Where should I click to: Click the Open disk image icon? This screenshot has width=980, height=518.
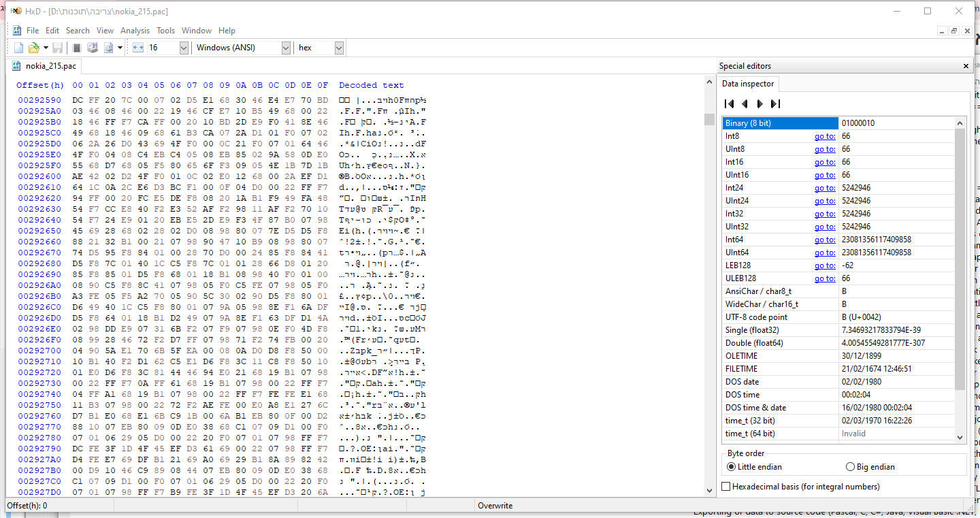(x=108, y=48)
